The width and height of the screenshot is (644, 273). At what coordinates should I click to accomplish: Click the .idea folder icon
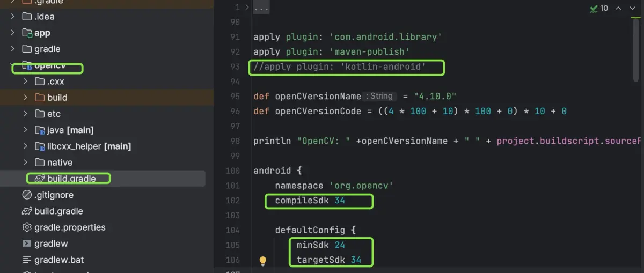27,17
